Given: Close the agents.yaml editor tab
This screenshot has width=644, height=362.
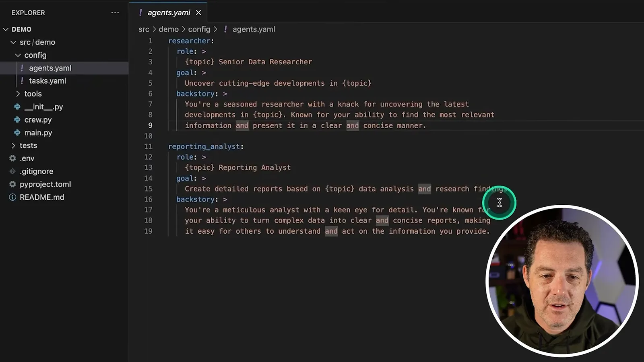Looking at the screenshot, I should pos(198,12).
